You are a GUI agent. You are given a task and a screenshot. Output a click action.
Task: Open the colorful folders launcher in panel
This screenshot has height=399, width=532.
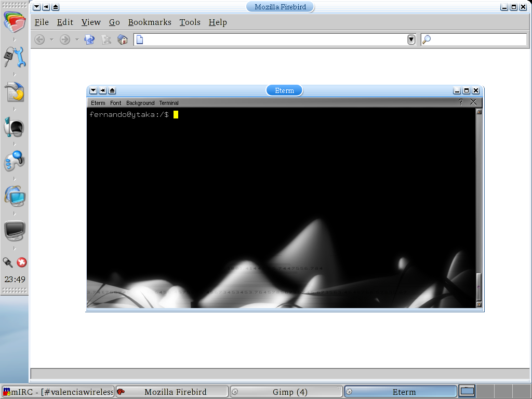point(15,22)
